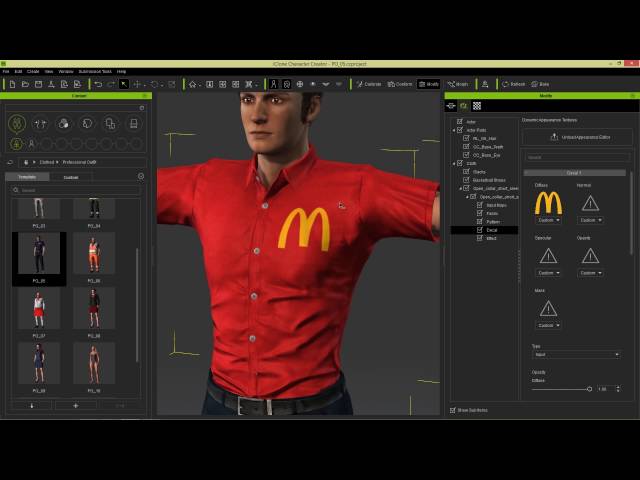Screen dimensions: 640x480
Task: Click the full body view toolbar icon
Action: (273, 84)
